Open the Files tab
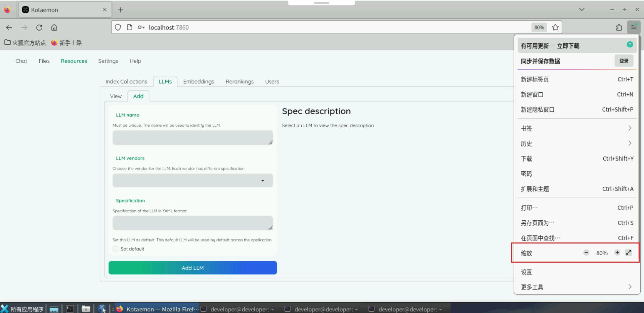 click(44, 61)
